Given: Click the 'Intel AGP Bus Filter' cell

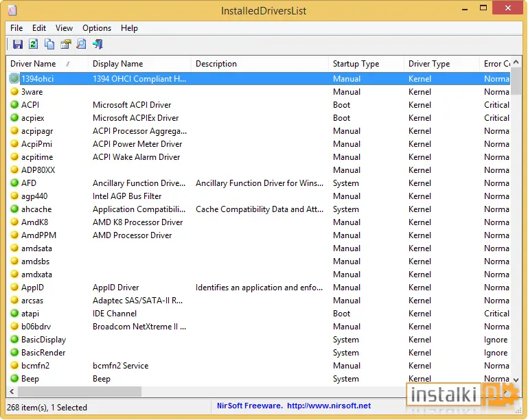Looking at the screenshot, I should (x=127, y=196).
